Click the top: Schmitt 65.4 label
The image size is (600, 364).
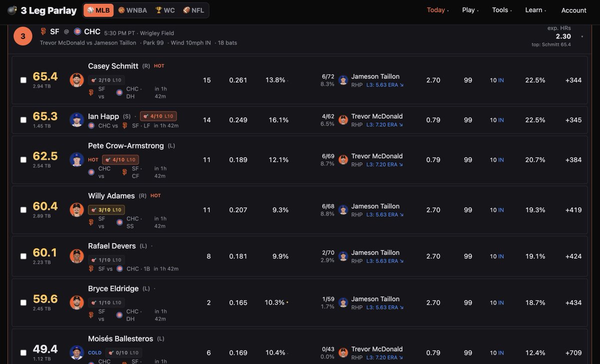pos(551,44)
